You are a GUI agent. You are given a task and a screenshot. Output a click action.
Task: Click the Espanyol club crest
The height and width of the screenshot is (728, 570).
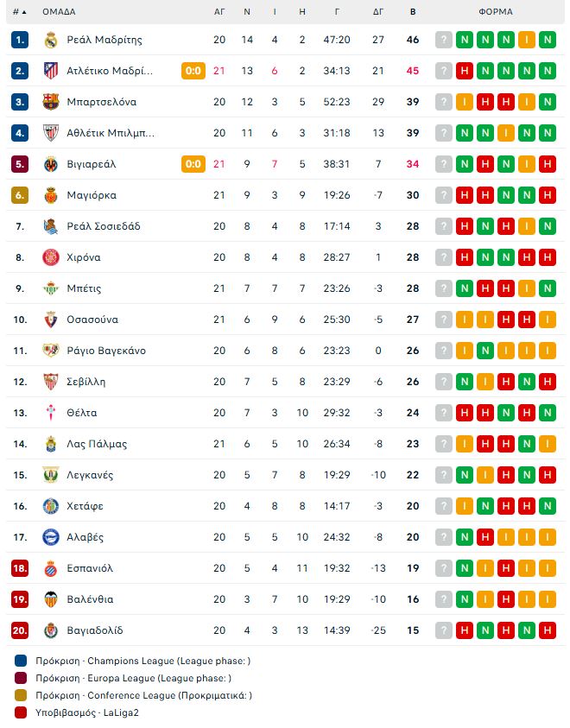coord(51,568)
